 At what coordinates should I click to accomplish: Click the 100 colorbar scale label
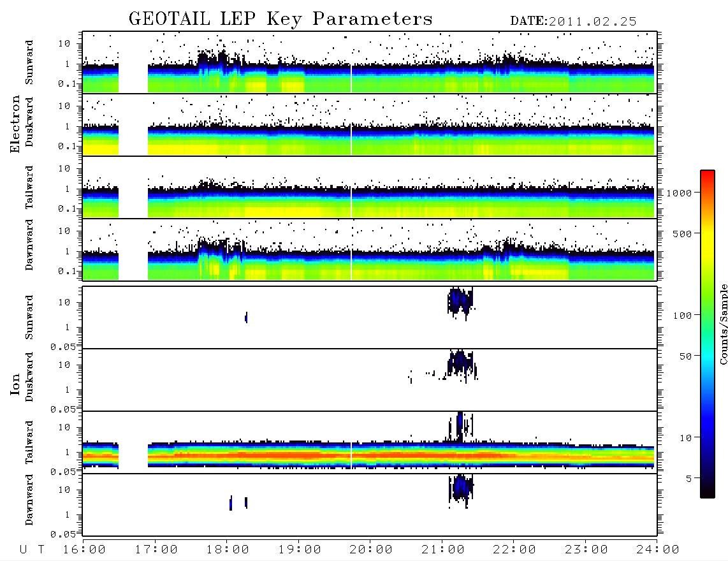coord(682,316)
